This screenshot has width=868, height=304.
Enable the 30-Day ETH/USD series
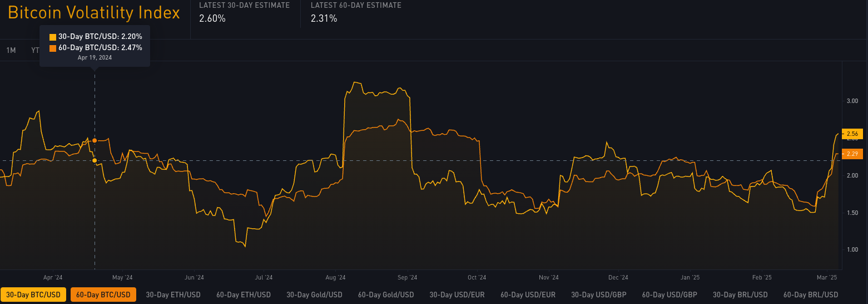[x=173, y=295]
